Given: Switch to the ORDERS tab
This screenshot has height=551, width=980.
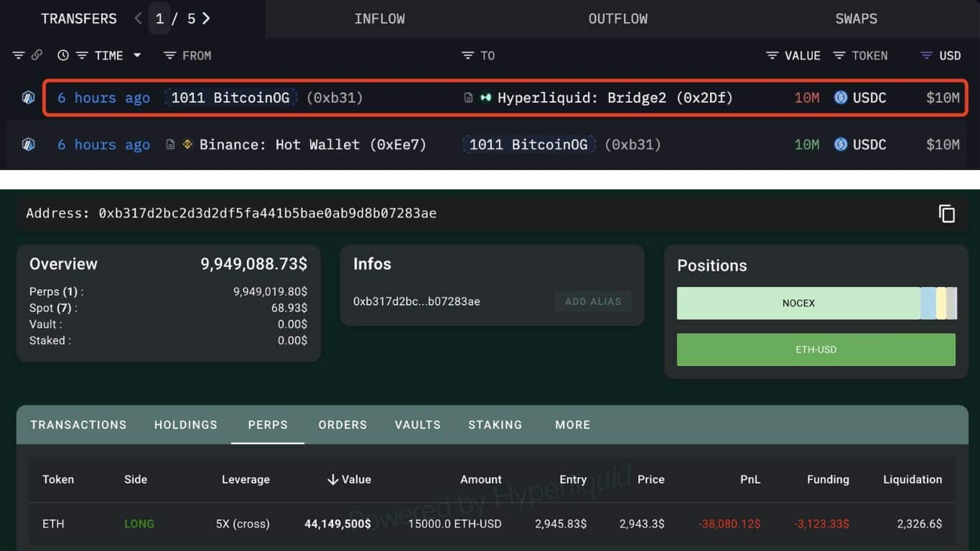Looking at the screenshot, I should (x=342, y=425).
